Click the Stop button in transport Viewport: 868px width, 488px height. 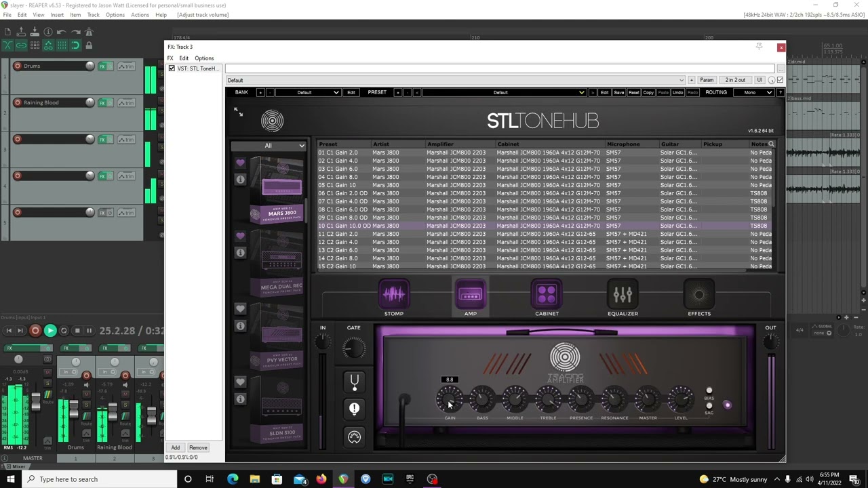pos(77,331)
